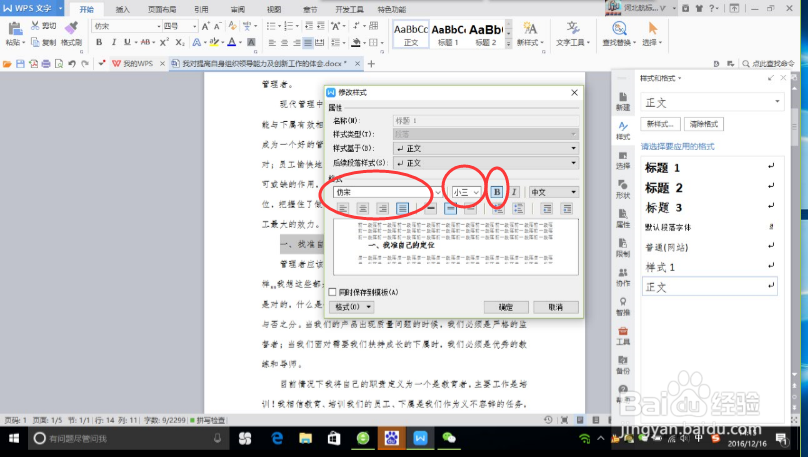808x457 pixels.
Task: Click the Print icon in quick access bar
Action: (x=46, y=64)
